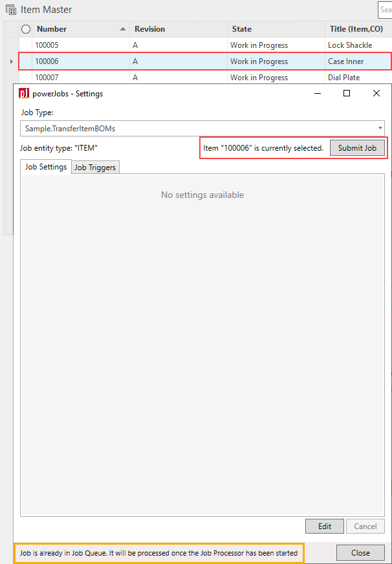Click Work in Progress state for 100007
392x564 pixels.
click(259, 78)
